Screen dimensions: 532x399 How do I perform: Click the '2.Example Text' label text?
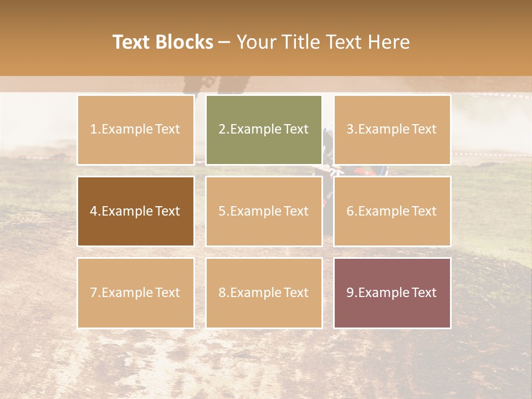(x=263, y=129)
